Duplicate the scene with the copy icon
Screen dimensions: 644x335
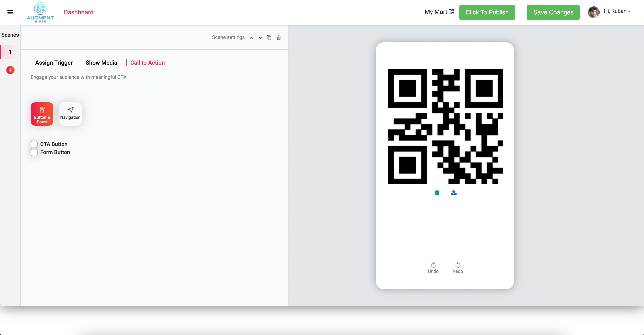269,38
